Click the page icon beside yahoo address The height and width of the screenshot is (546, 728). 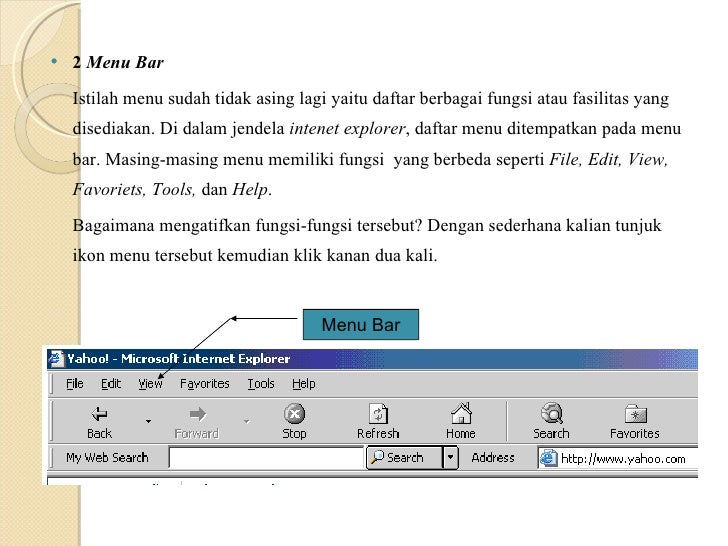(x=548, y=458)
